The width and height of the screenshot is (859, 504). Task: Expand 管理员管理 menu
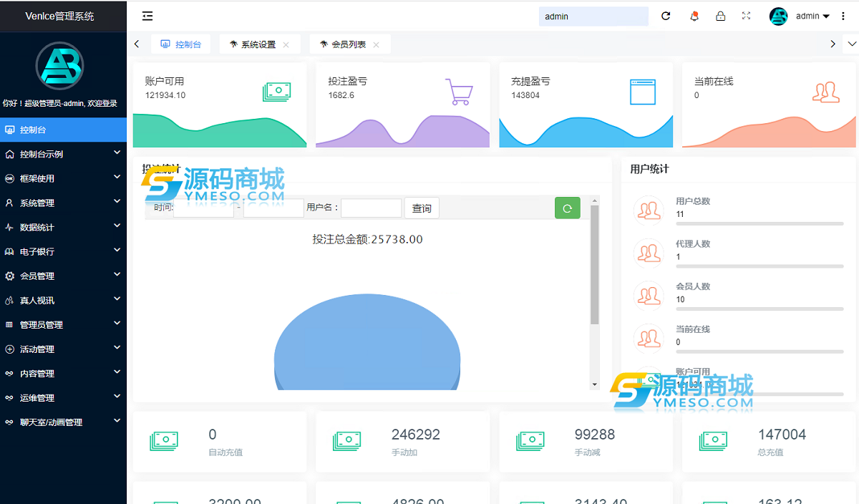(x=63, y=324)
